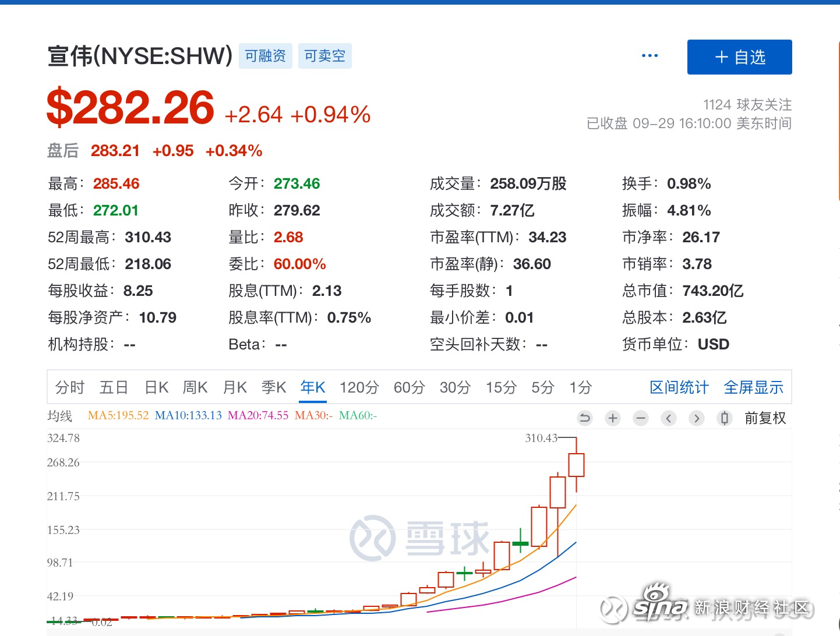Click the MA30 indicator label

313,416
